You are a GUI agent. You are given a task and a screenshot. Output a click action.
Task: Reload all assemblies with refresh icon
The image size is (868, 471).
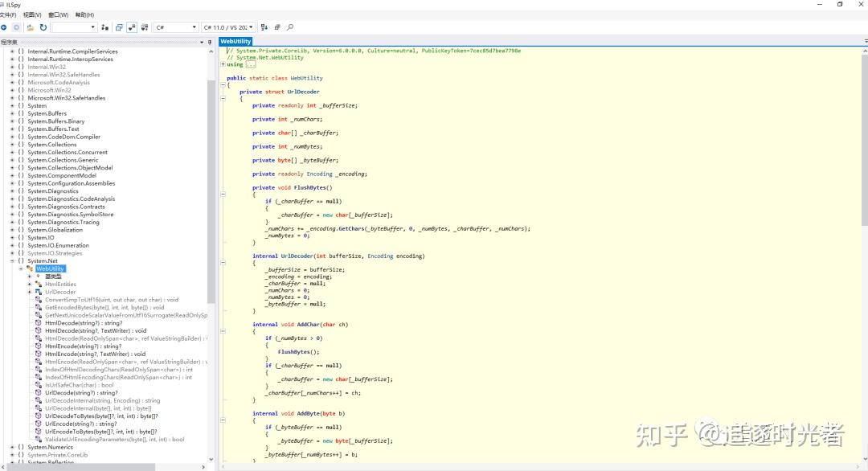(43, 27)
